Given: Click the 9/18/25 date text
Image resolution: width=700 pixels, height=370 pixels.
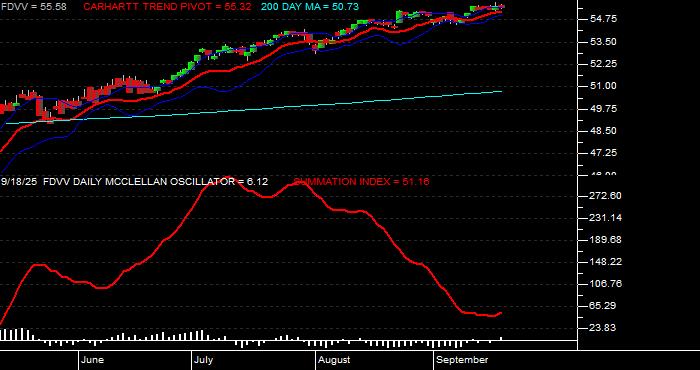Looking at the screenshot, I should point(20,182).
